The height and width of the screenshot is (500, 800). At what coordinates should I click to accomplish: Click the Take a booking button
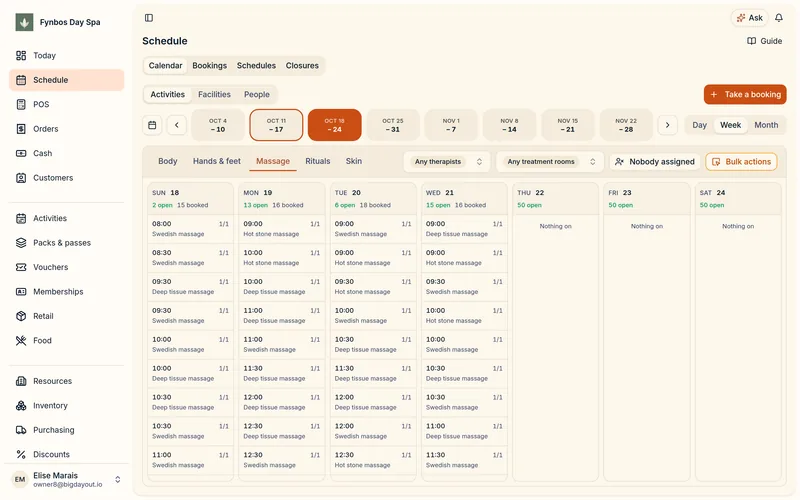pos(745,94)
